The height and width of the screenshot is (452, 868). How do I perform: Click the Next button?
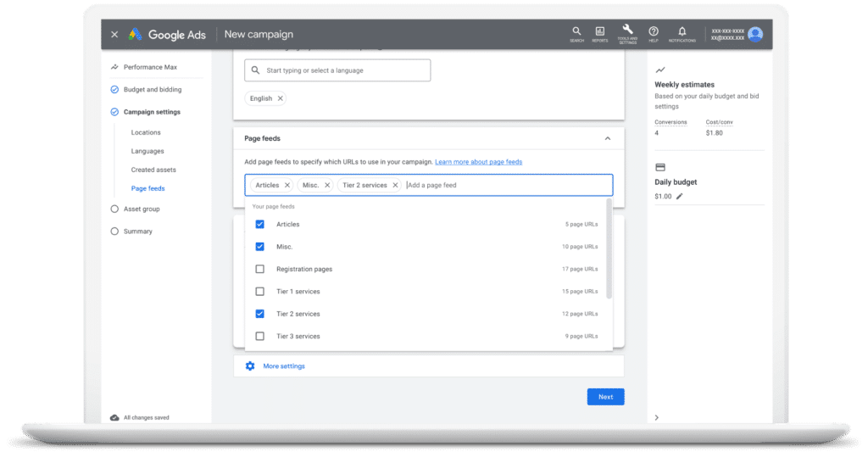pyautogui.click(x=605, y=397)
